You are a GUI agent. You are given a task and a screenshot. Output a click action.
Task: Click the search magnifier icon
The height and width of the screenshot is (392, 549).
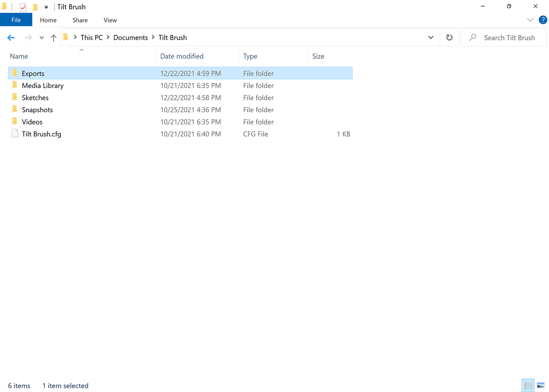[x=473, y=37]
